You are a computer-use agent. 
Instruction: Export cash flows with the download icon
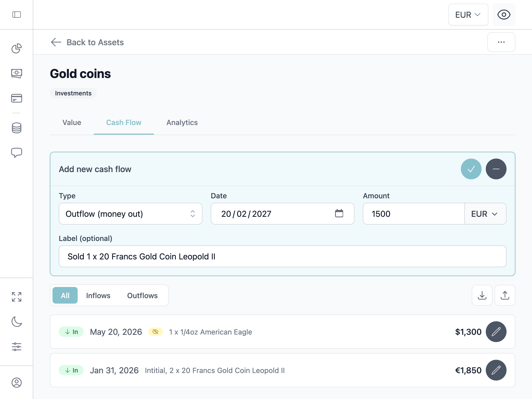(482, 295)
